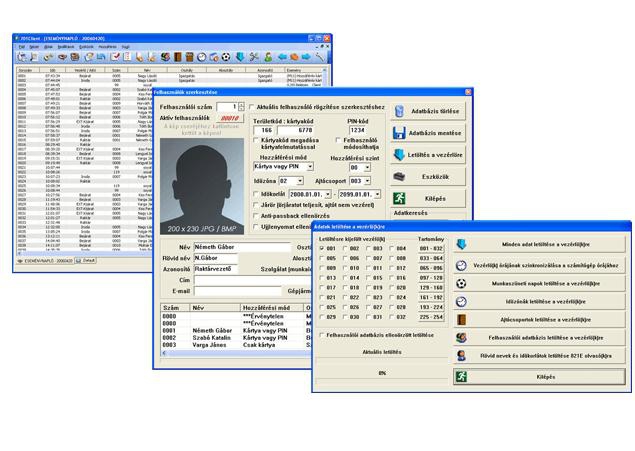This screenshot has width=635, height=451.
Task: Click Ajtócsoportok letöltése door icon
Action: [461, 320]
